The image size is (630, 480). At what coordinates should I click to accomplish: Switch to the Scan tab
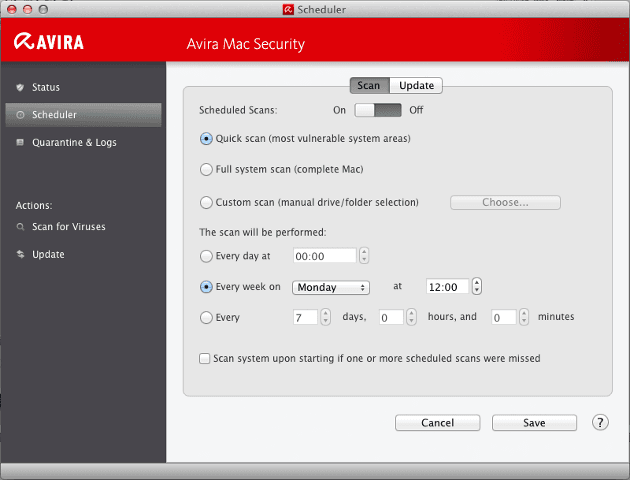[368, 86]
